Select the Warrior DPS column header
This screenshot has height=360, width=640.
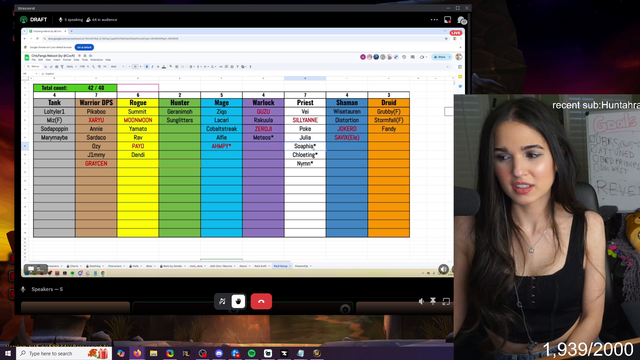[96, 103]
